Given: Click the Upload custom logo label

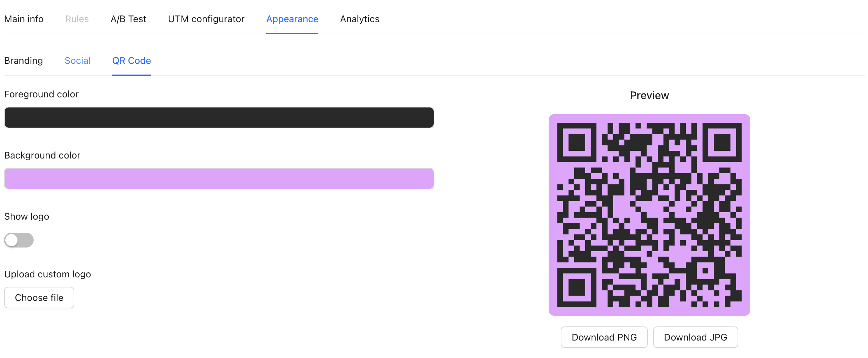Looking at the screenshot, I should [x=47, y=274].
